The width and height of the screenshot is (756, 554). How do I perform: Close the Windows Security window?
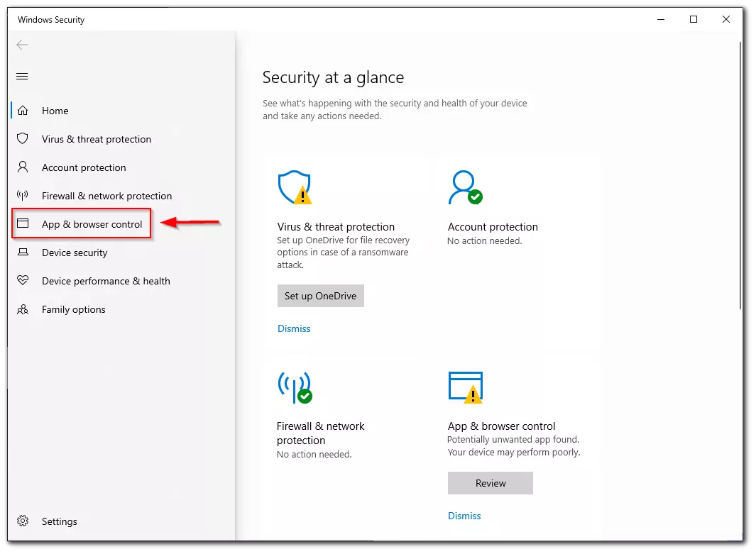point(726,19)
